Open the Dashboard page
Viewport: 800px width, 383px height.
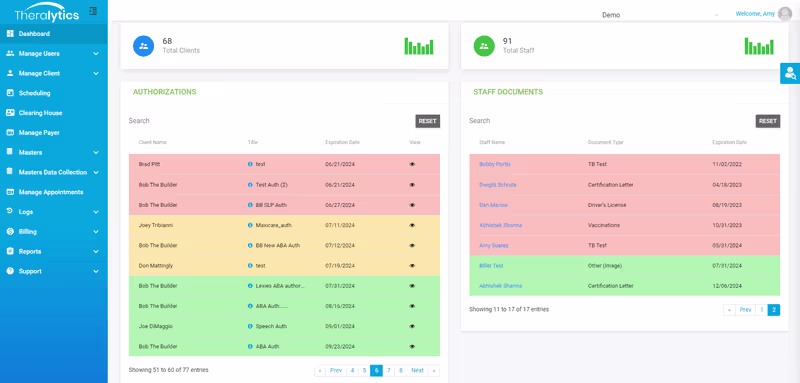(54, 34)
